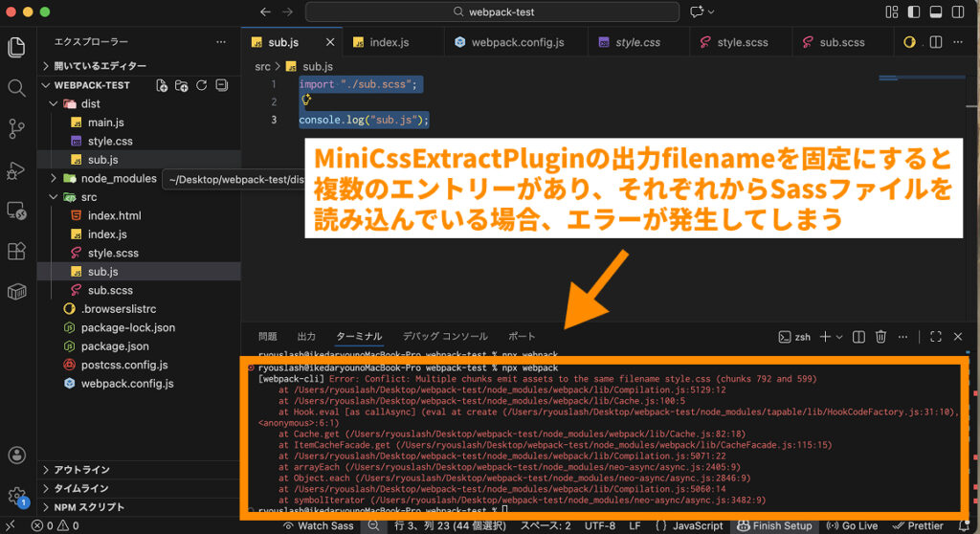Click the lightbulb code action icon
Viewport: 980px width, 534px height.
pyautogui.click(x=306, y=100)
